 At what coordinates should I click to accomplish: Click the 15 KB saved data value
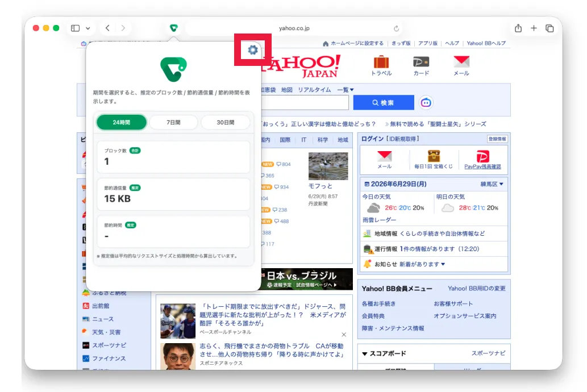[x=117, y=199]
